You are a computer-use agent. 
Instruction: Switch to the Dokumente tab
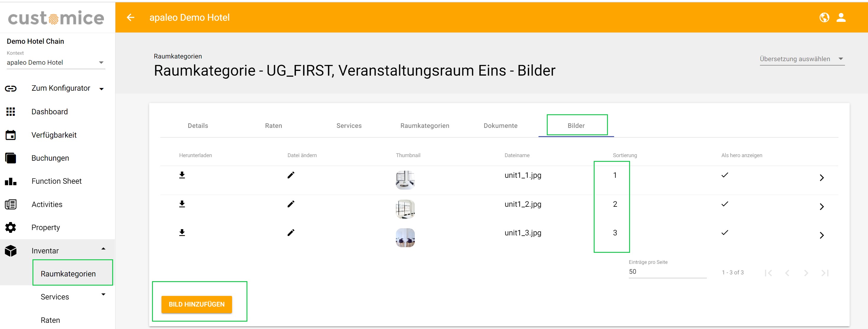500,126
